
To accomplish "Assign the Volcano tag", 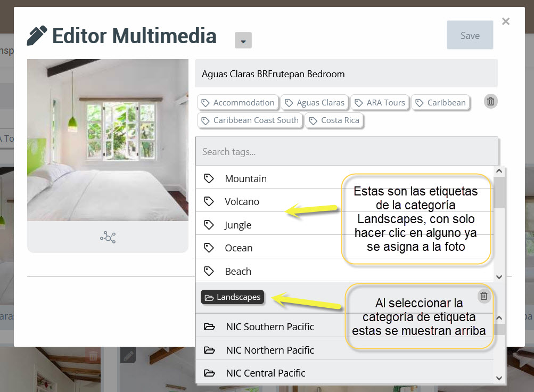I will pos(242,202).
